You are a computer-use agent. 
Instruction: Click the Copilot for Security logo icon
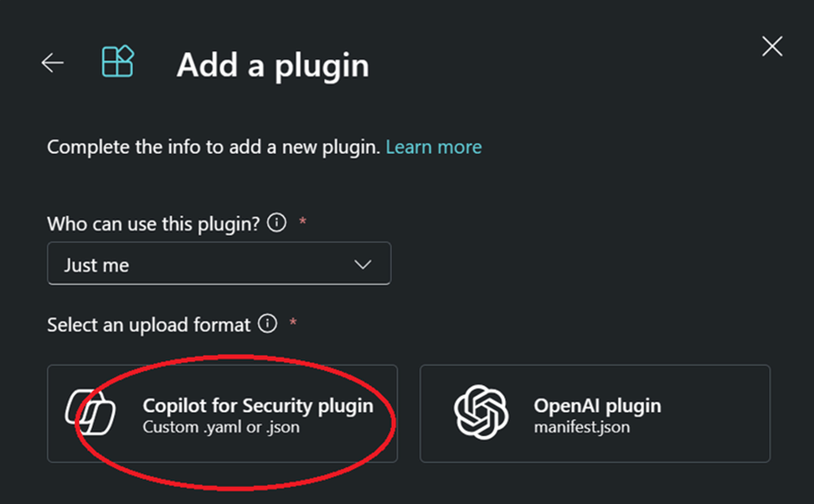pyautogui.click(x=90, y=412)
